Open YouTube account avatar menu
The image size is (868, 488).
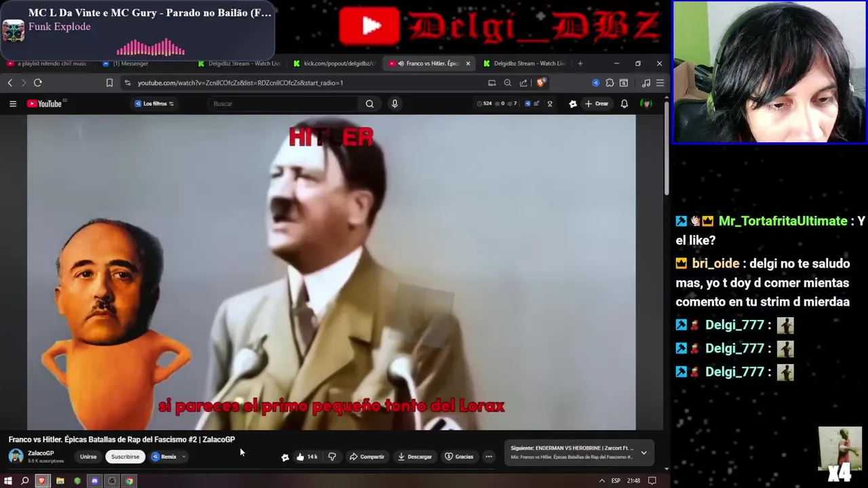[646, 104]
